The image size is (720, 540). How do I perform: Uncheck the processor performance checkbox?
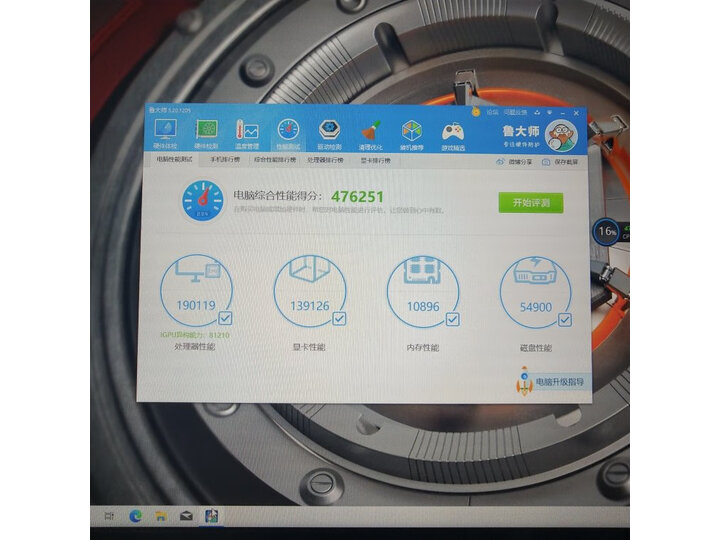[x=225, y=318]
